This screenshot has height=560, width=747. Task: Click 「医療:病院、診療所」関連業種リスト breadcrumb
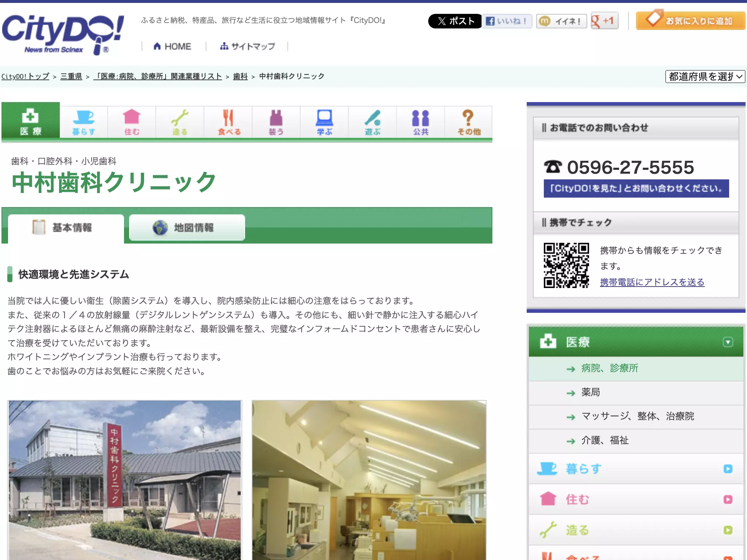coord(158,76)
